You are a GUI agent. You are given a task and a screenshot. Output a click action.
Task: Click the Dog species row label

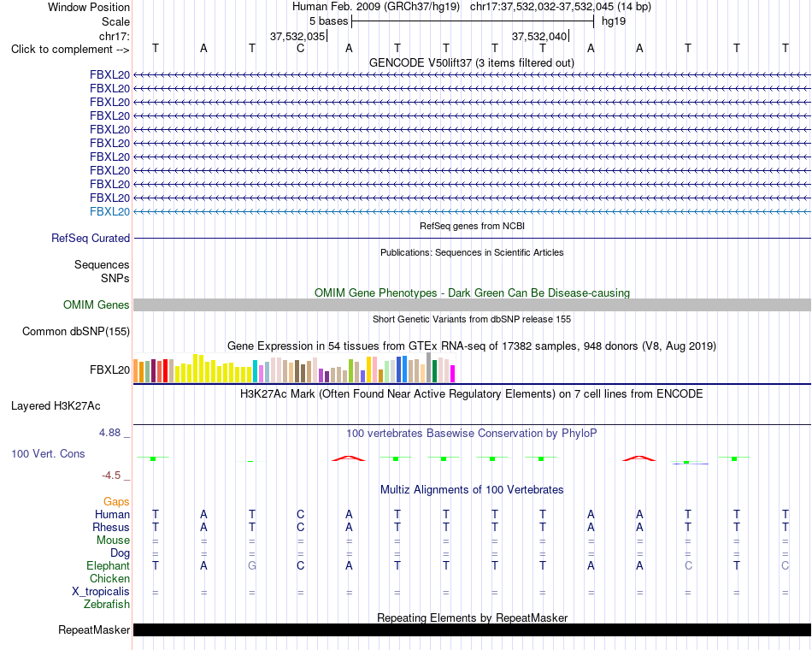(x=120, y=553)
